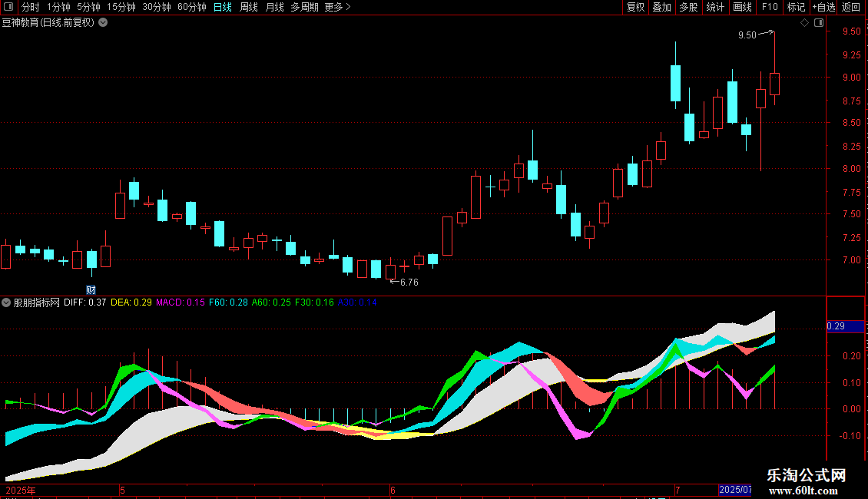The height and width of the screenshot is (499, 868).
Task: Click the DEA: 0.29 value
Action: 131,302
